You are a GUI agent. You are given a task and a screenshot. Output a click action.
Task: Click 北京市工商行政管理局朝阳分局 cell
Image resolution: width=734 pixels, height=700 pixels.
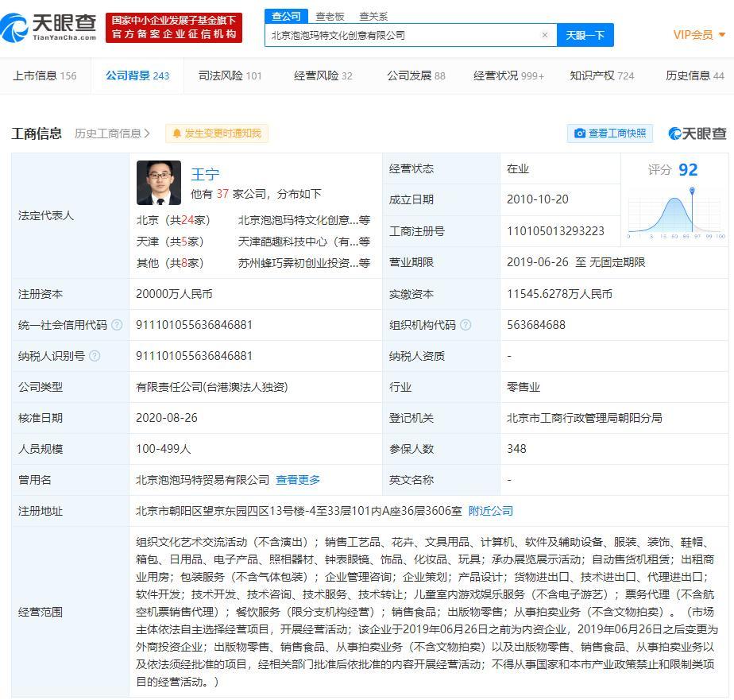584,418
